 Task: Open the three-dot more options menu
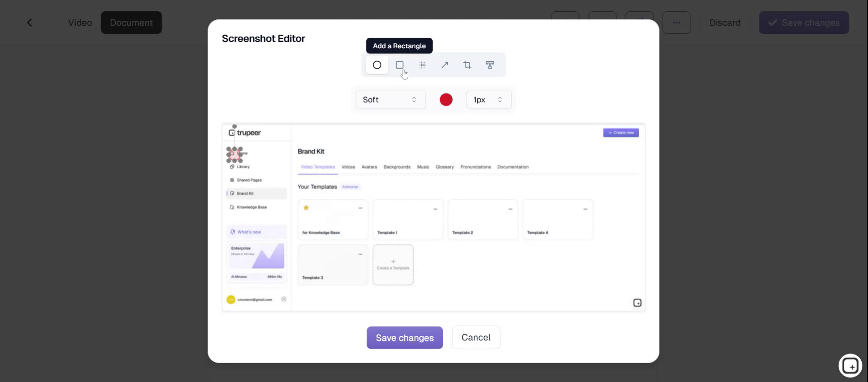click(676, 23)
